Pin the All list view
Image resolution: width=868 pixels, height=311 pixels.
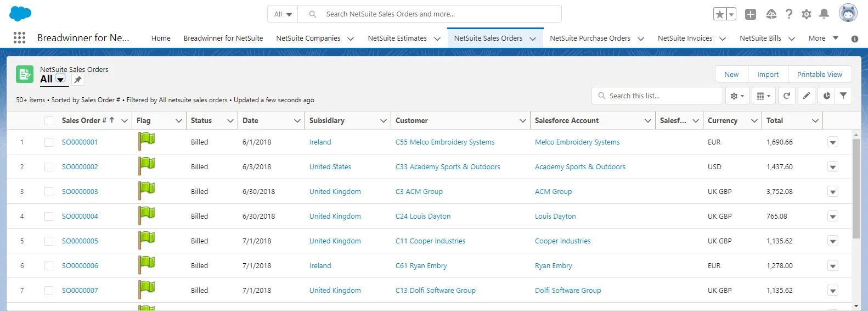click(78, 80)
